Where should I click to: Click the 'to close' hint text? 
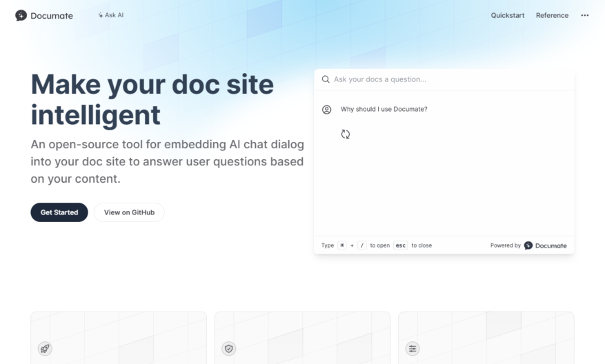point(421,245)
